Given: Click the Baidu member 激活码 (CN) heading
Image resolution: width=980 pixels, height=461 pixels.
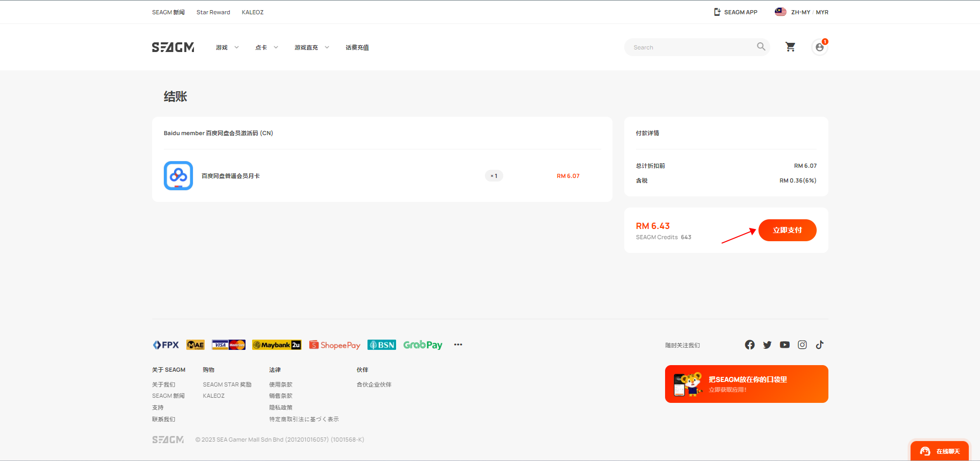Looking at the screenshot, I should [218, 133].
